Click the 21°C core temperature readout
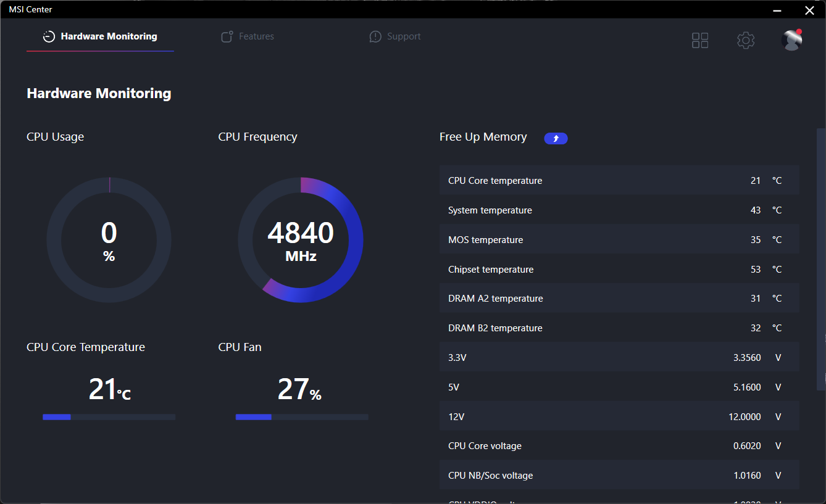This screenshot has width=826, height=504. click(109, 390)
